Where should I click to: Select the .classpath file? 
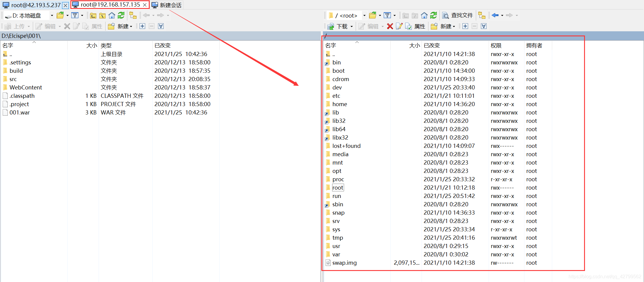click(22, 96)
